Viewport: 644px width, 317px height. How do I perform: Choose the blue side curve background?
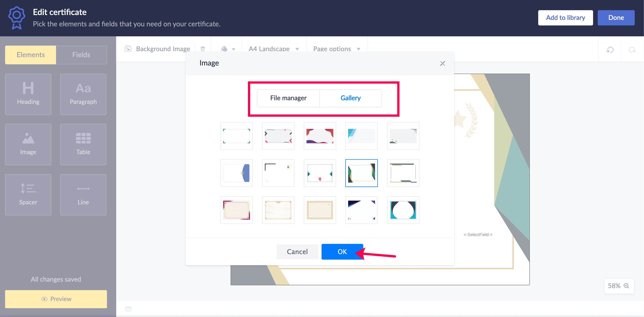237,173
